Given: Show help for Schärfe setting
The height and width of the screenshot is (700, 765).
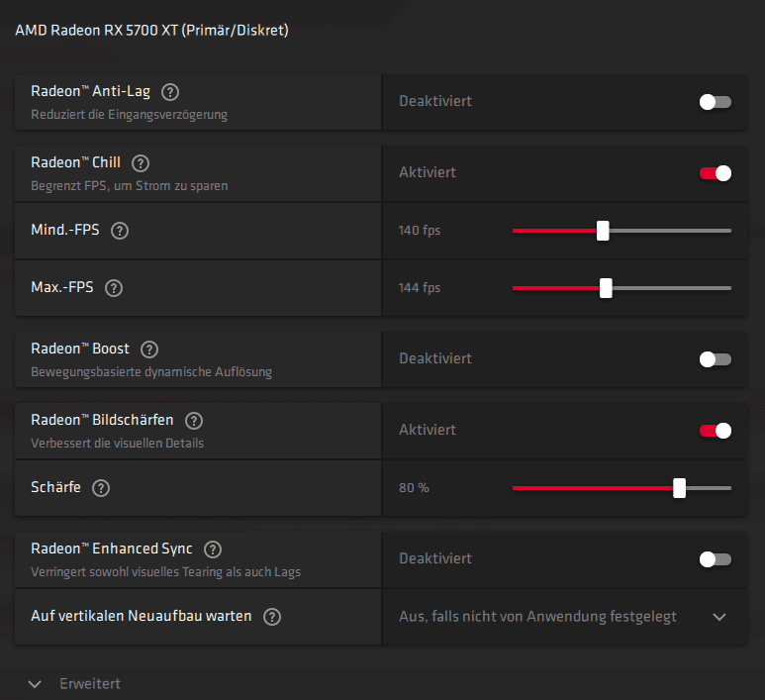Looking at the screenshot, I should click(x=101, y=488).
